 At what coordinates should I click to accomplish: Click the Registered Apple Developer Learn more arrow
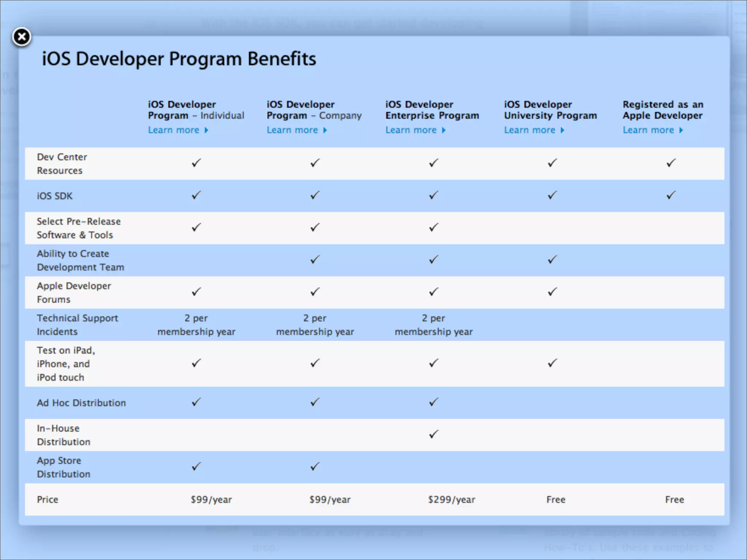pyautogui.click(x=681, y=130)
